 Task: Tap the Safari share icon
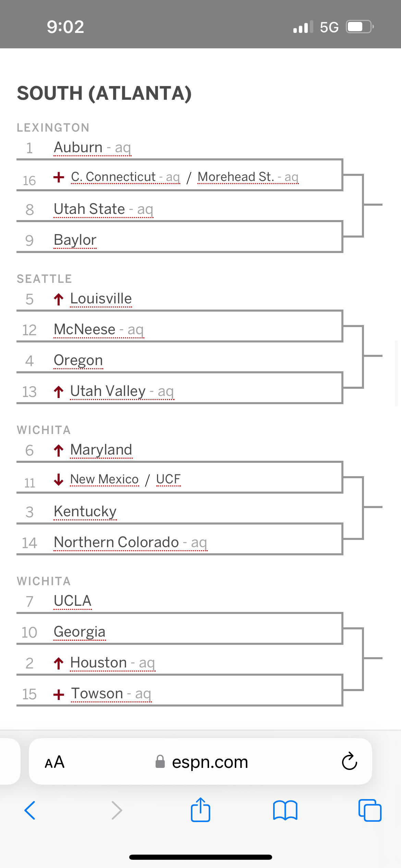[x=200, y=810]
